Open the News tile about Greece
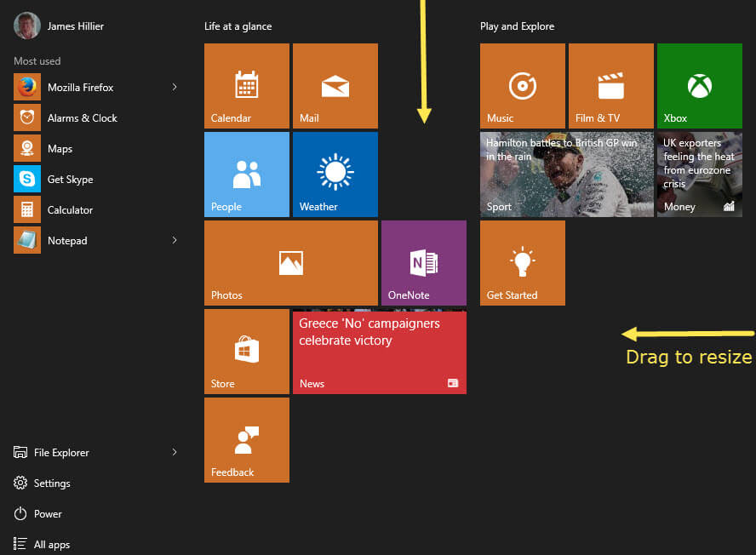The height and width of the screenshot is (555, 756). (380, 352)
